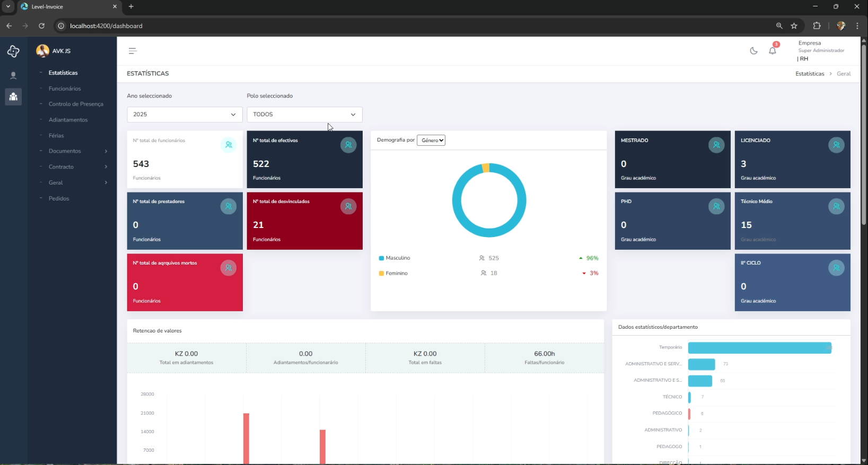Click icon on IIº CICLO card
Screen dimensions: 868x465
tap(836, 268)
